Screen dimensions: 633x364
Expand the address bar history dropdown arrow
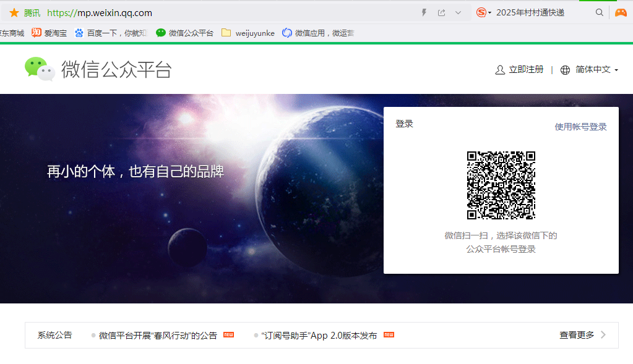(459, 12)
